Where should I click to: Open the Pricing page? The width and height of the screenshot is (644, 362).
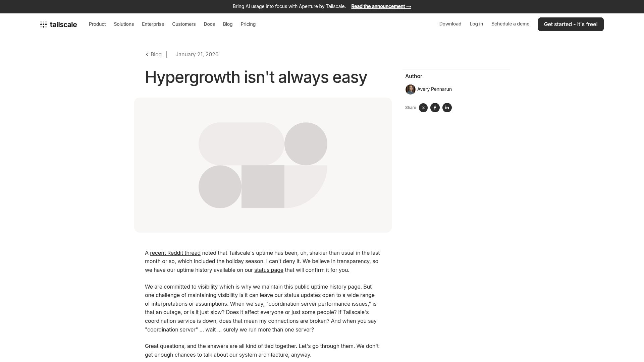(248, 24)
